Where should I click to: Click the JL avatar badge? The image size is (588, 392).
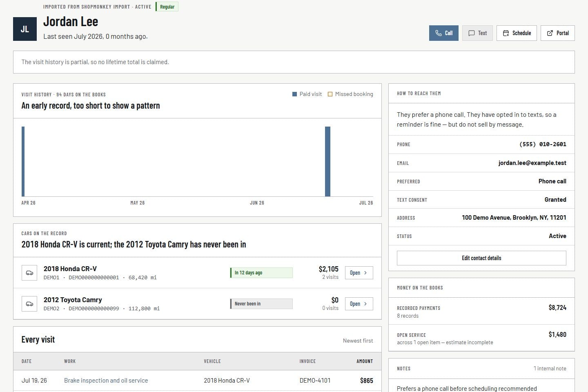25,29
